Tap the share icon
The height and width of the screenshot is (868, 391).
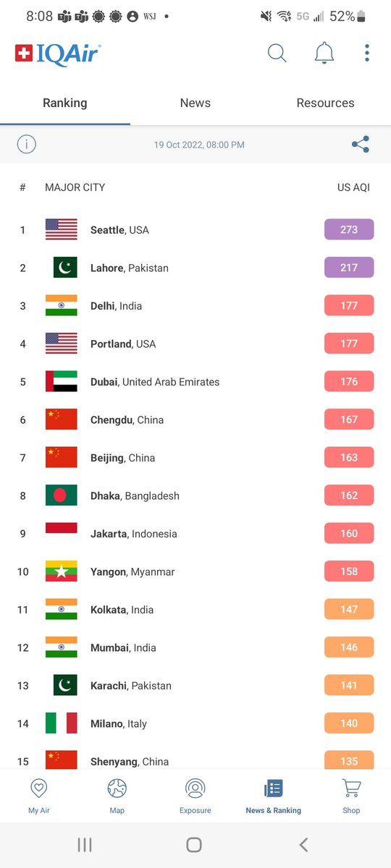pos(361,144)
